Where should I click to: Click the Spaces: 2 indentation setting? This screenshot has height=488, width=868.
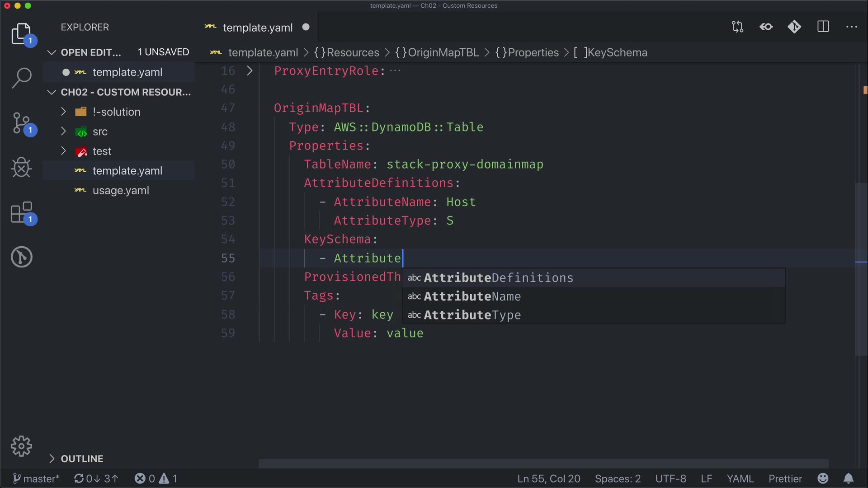click(618, 479)
